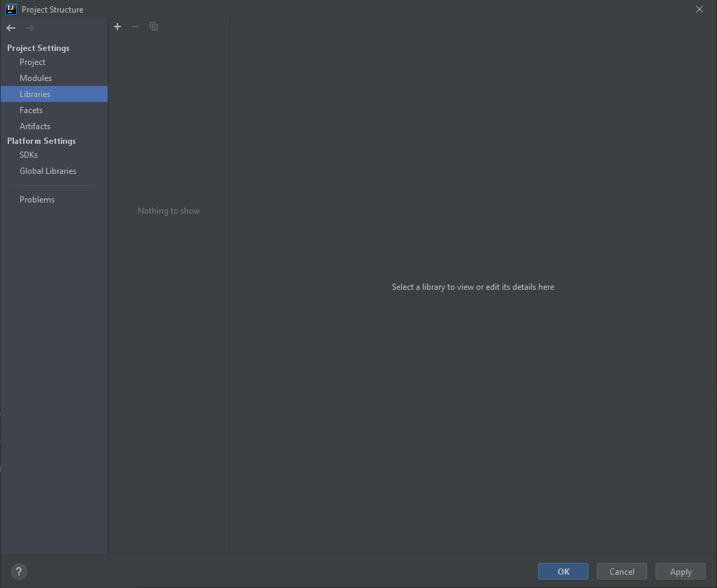The width and height of the screenshot is (717, 588).
Task: Close the dialog with the X button
Action: tap(699, 9)
